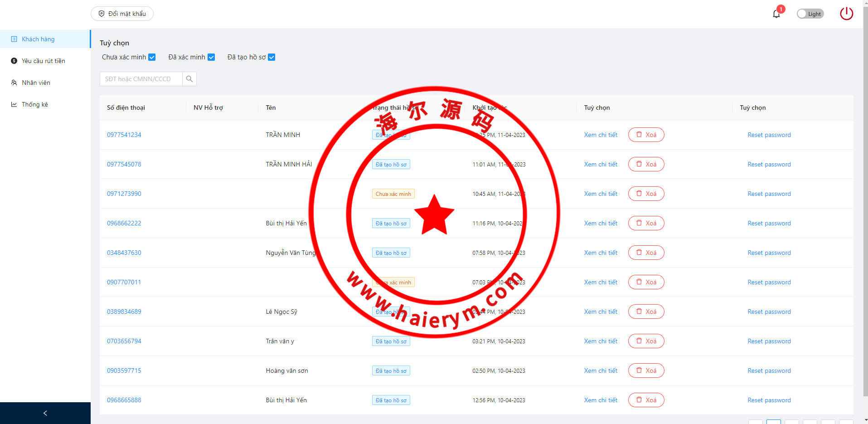Screen dimensions: 868x424
Task: Click the NV Hỗ trợ column header
Action: pos(208,107)
